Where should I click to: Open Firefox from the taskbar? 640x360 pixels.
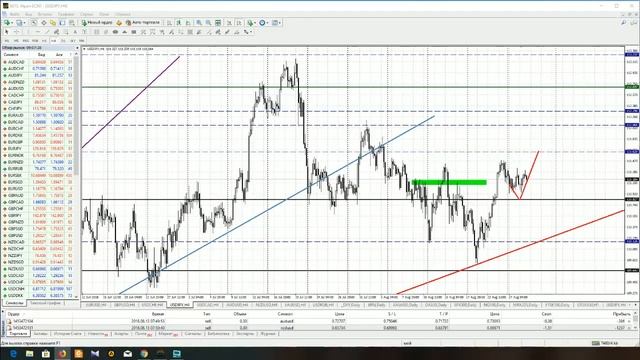point(62,353)
